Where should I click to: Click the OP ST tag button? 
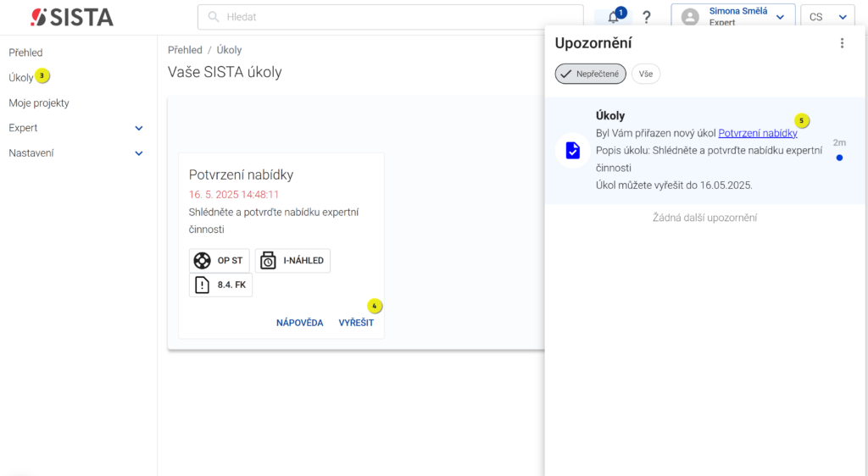coord(220,260)
